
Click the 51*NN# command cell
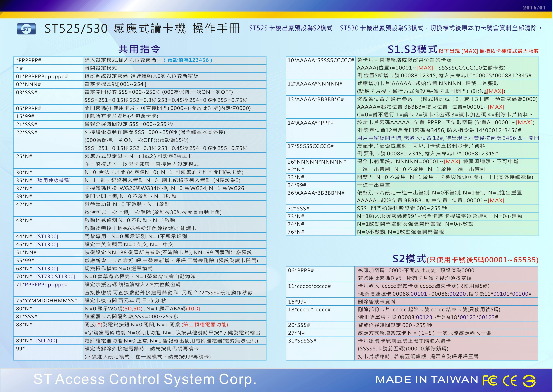[48, 252]
